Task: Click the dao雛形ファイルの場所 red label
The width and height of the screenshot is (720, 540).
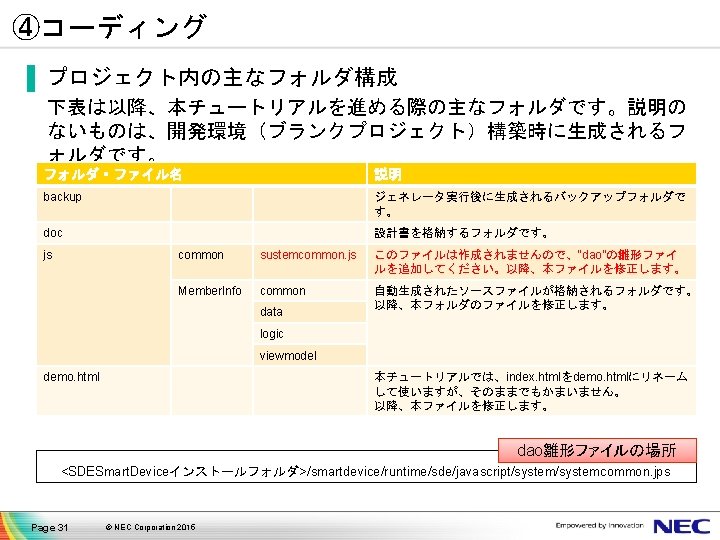Action: [x=597, y=450]
